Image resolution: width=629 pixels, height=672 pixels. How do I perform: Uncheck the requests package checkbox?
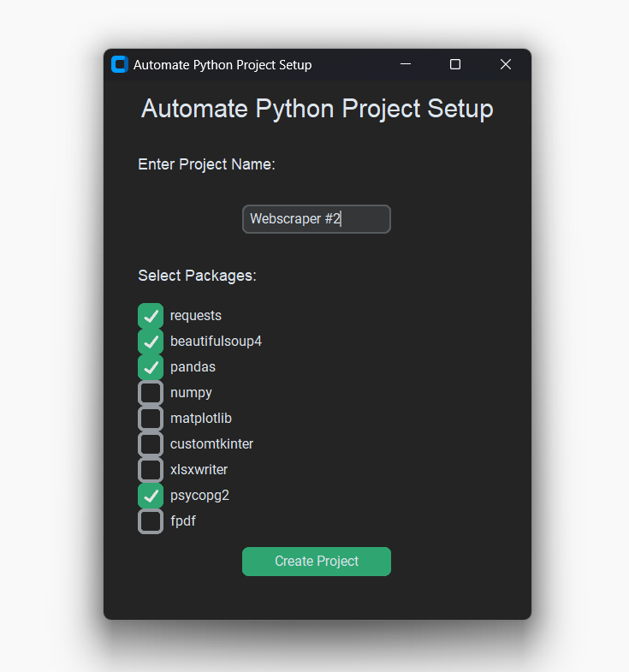[x=151, y=316]
